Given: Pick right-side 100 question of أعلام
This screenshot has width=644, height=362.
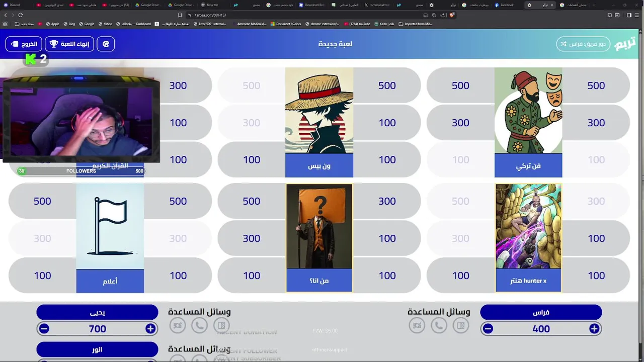Looking at the screenshot, I should 178,276.
